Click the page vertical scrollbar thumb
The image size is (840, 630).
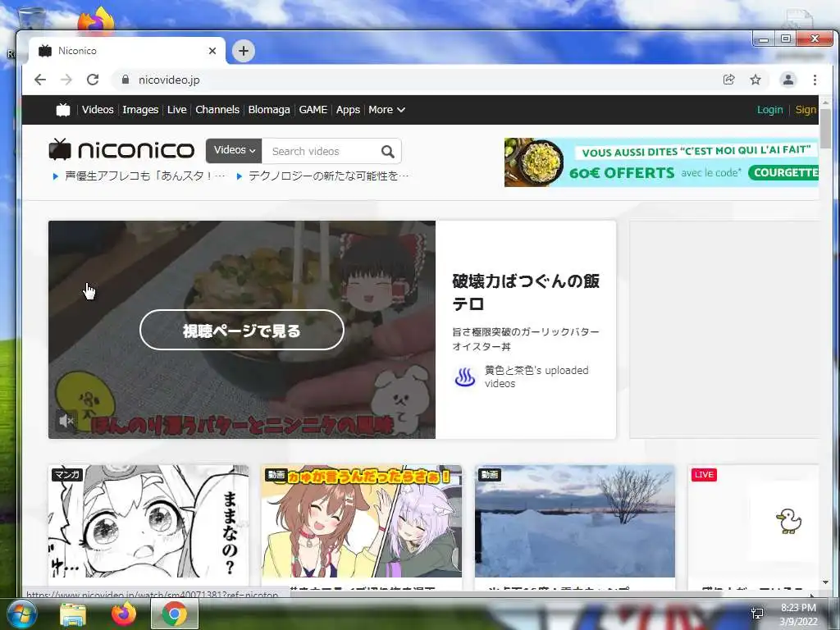(x=825, y=129)
